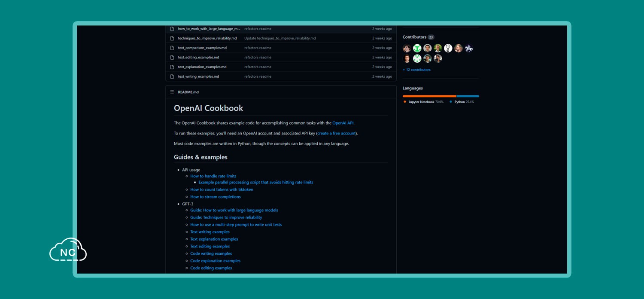Open 'Update techniques_to_improve_reliability.md' commit message
The width and height of the screenshot is (644, 299).
click(x=280, y=38)
